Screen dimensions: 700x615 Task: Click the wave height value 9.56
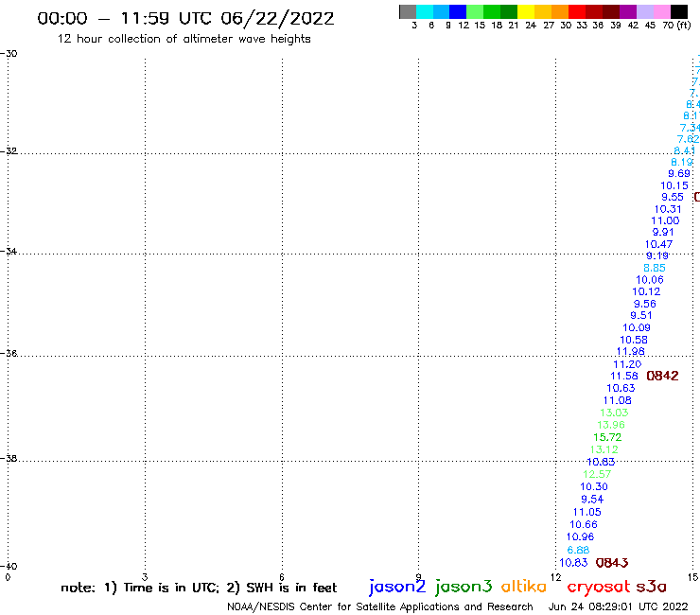click(x=644, y=304)
